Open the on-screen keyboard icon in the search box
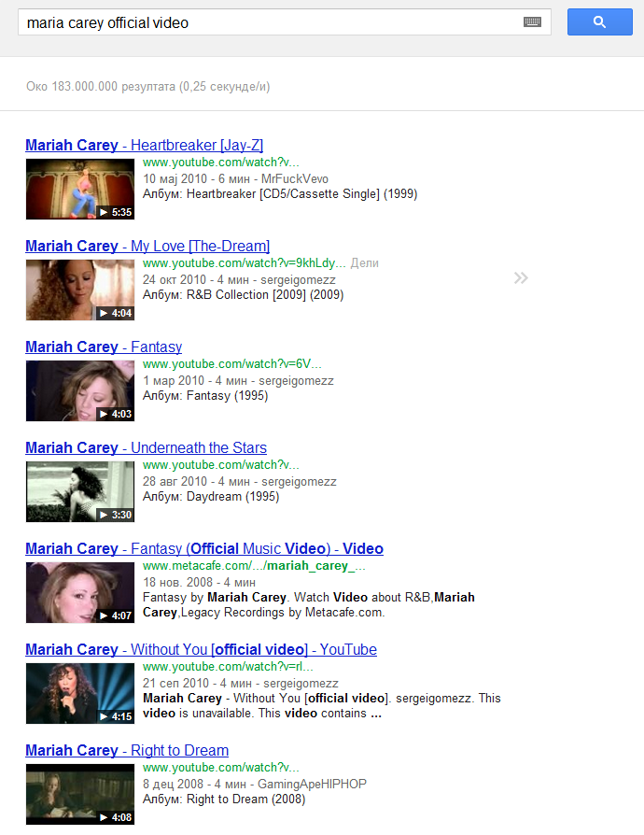Viewport: 644px width, 835px height. [532, 21]
